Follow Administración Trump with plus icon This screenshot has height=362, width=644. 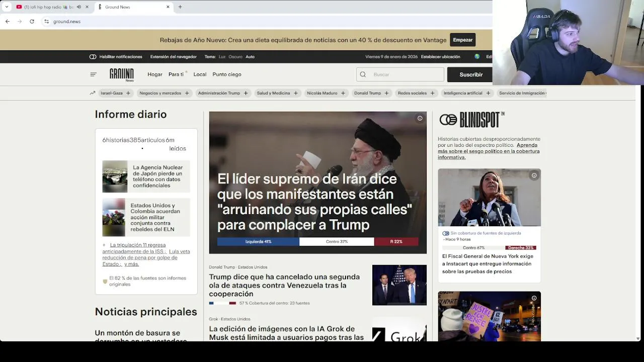pyautogui.click(x=246, y=93)
